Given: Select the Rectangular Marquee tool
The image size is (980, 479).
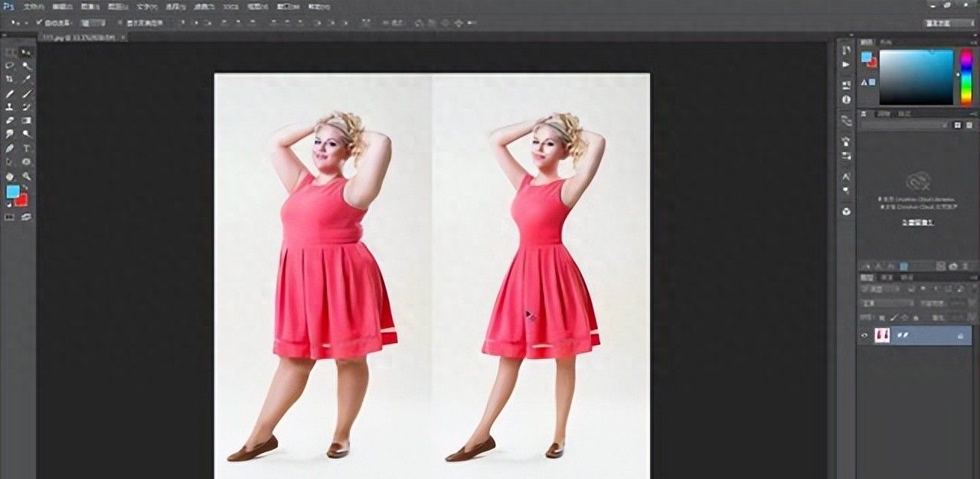Looking at the screenshot, I should pos(9,52).
